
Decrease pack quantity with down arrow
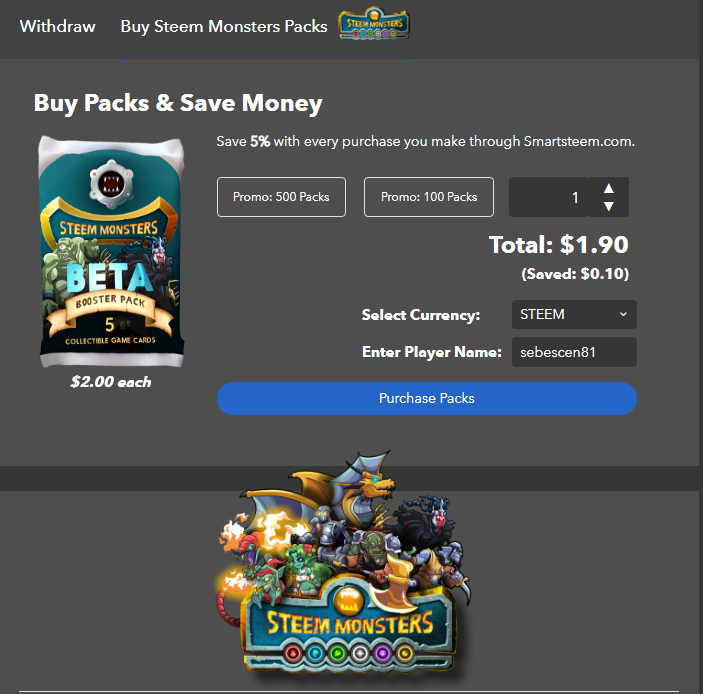[x=608, y=206]
